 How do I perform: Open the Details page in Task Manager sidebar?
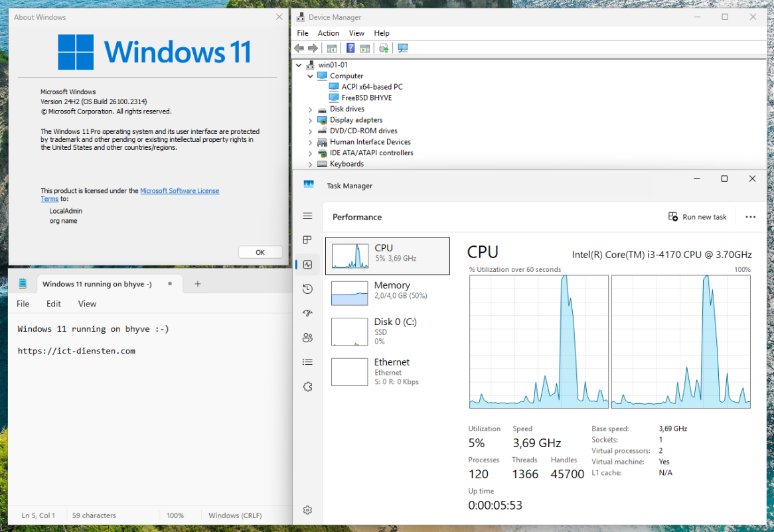307,362
